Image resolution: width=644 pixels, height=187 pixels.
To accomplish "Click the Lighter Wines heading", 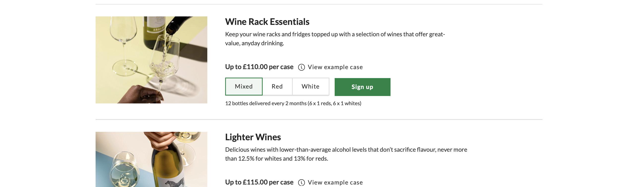I will 253,137.
